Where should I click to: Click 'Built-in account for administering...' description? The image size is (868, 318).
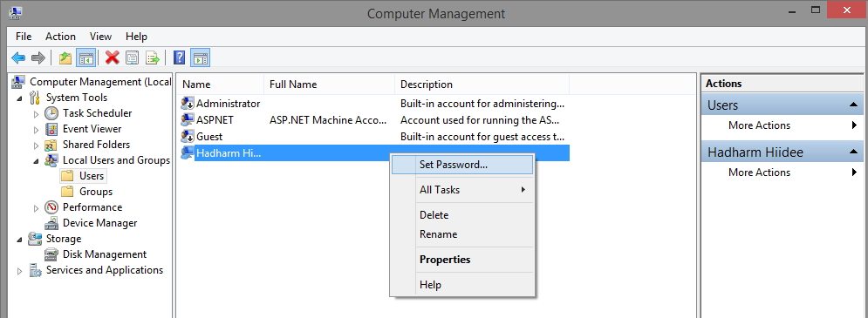tap(482, 104)
